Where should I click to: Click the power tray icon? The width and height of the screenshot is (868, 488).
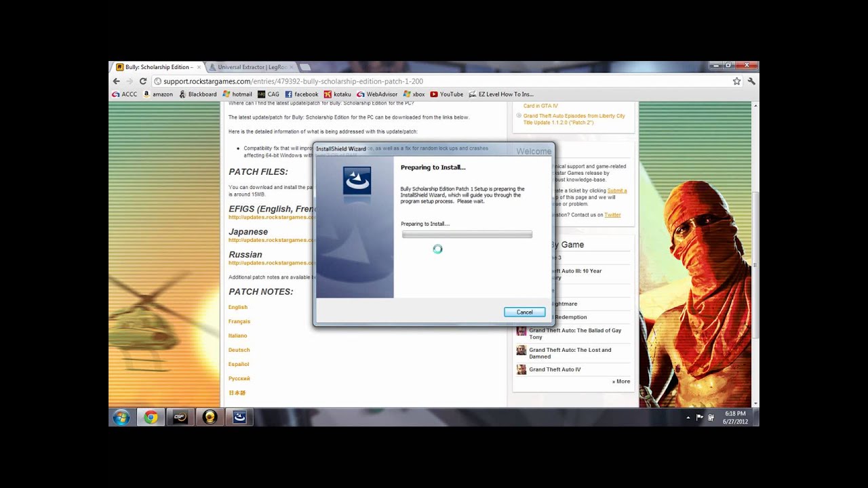(x=711, y=418)
